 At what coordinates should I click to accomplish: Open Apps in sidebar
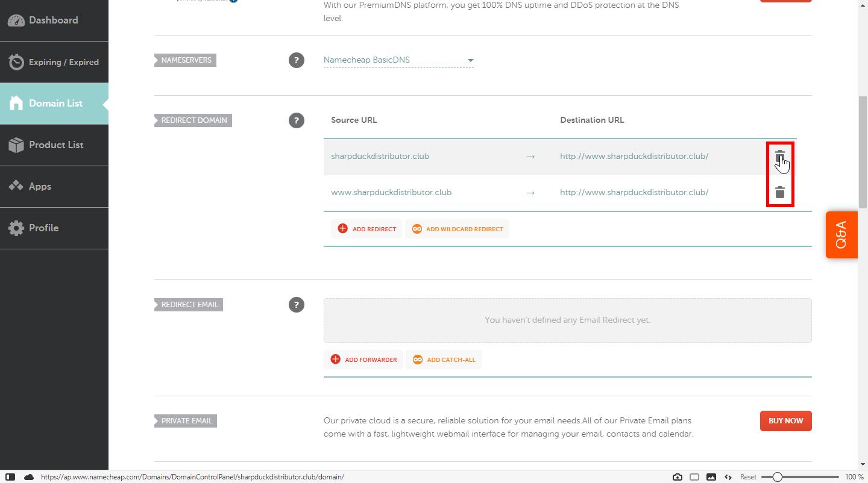pos(54,187)
